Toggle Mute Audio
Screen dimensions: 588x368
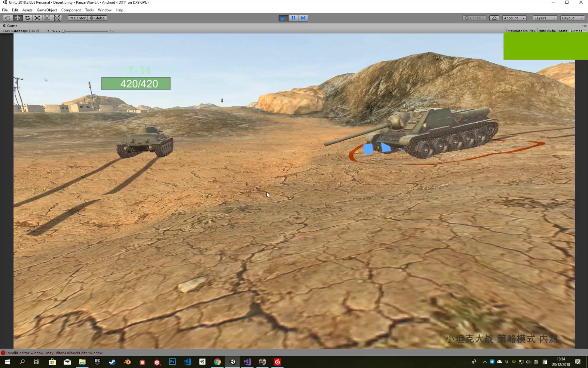coord(547,31)
